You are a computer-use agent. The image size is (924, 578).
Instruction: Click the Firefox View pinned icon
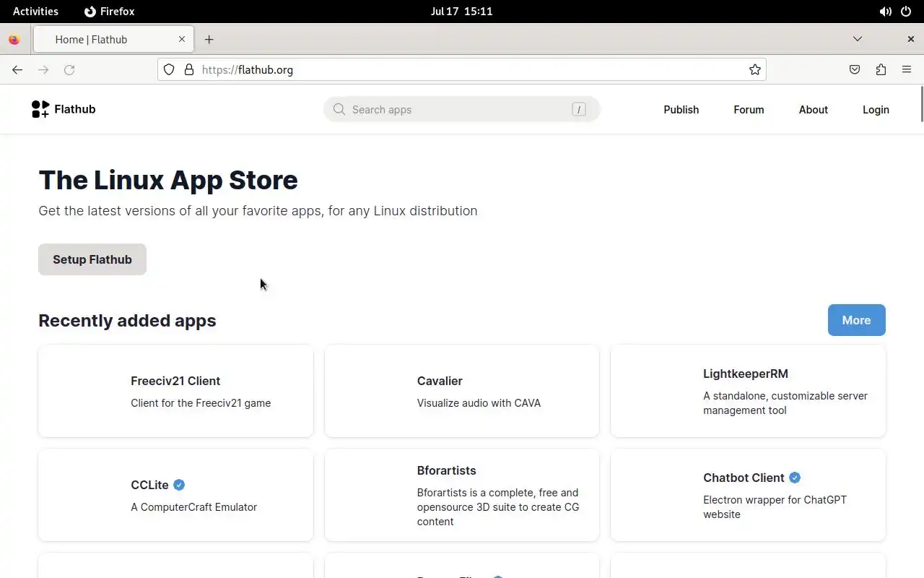(14, 40)
